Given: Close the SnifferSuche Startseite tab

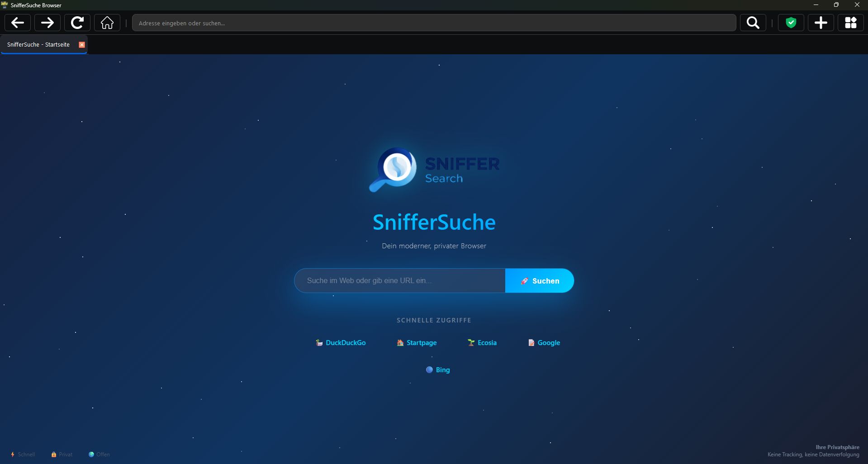Looking at the screenshot, I should (x=82, y=45).
